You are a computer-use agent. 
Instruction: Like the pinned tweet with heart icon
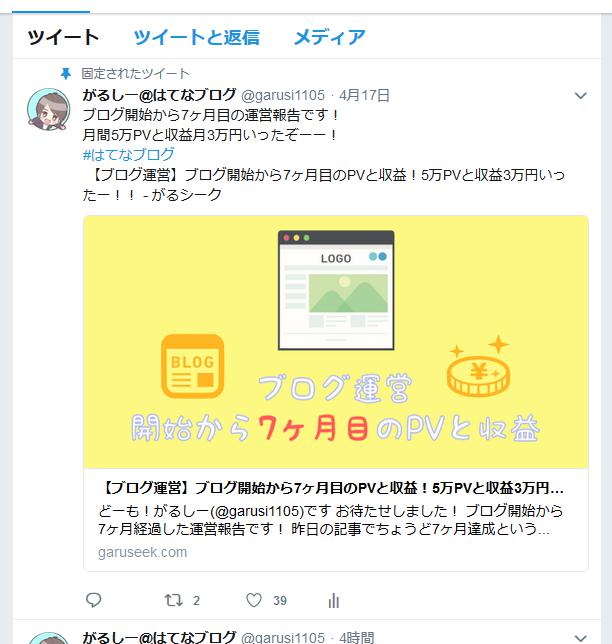254,600
